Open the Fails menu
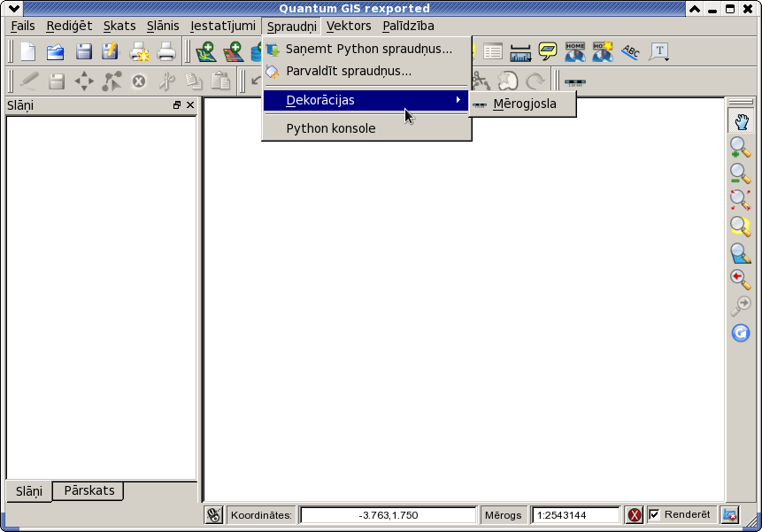The height and width of the screenshot is (532, 762). [x=23, y=26]
